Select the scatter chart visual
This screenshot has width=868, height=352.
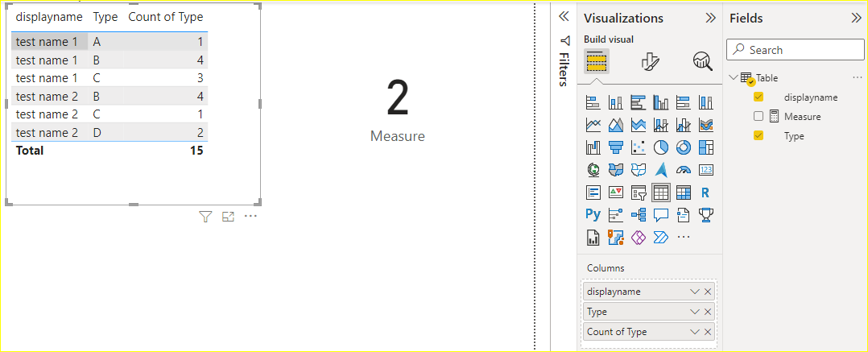pyautogui.click(x=639, y=147)
